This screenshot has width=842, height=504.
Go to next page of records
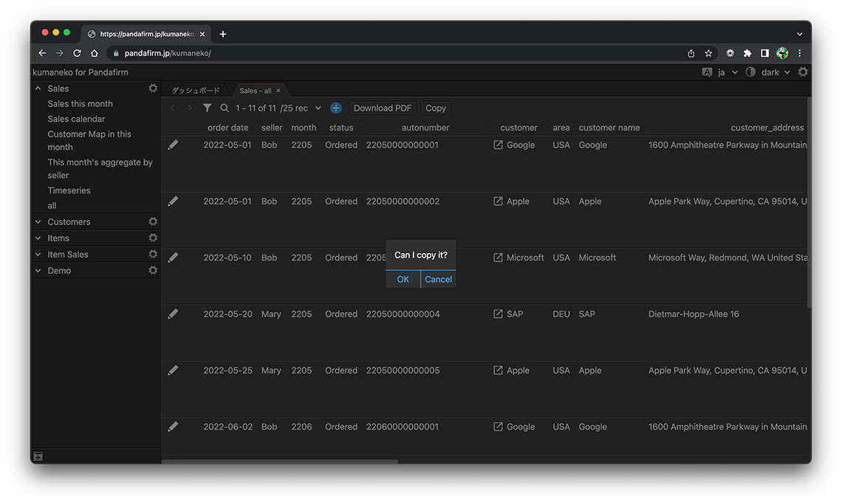189,108
